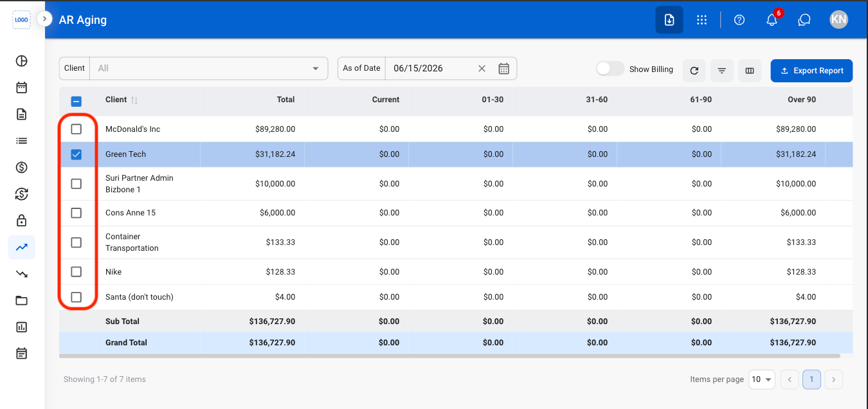Click the $6,000.00 Over 90 cell
The width and height of the screenshot is (868, 409).
[798, 213]
